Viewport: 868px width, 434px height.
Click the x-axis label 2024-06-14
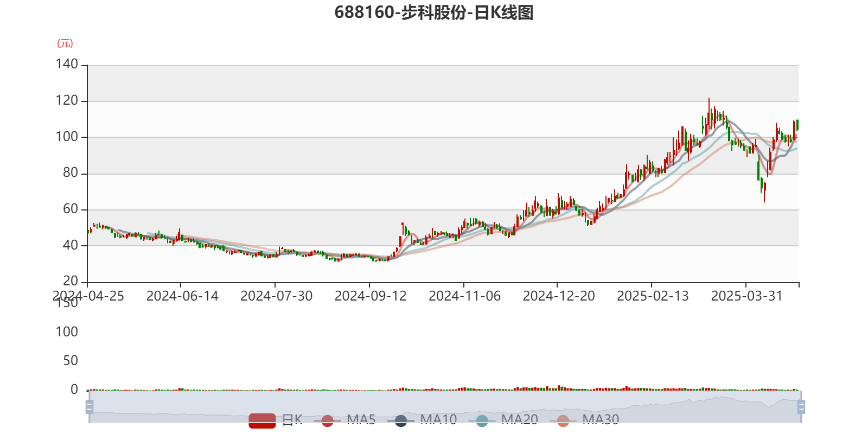(182, 296)
